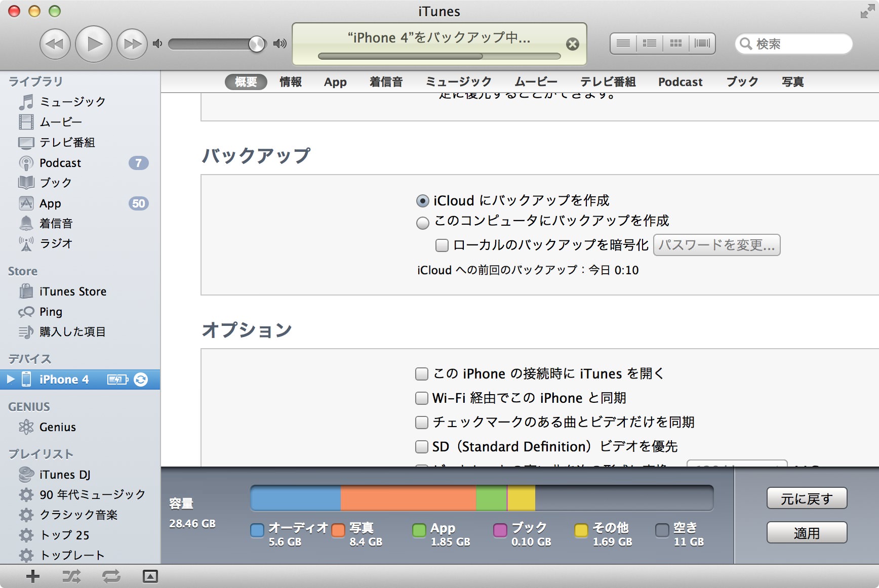
Task: Open the ブック tab
Action: 742,82
